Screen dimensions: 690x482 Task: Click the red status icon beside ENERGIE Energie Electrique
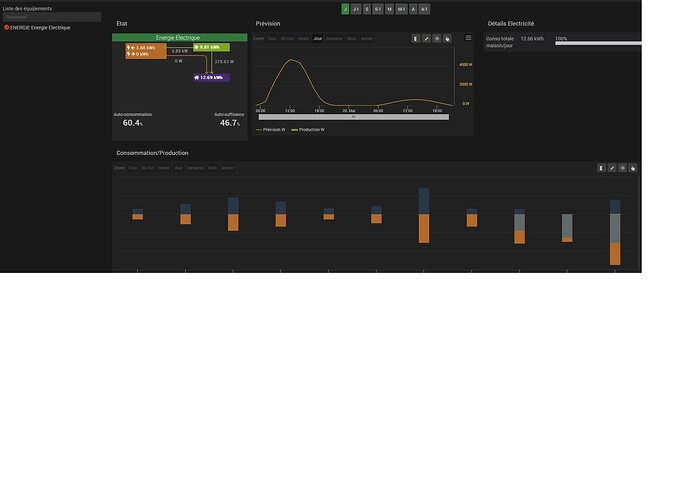click(x=7, y=27)
